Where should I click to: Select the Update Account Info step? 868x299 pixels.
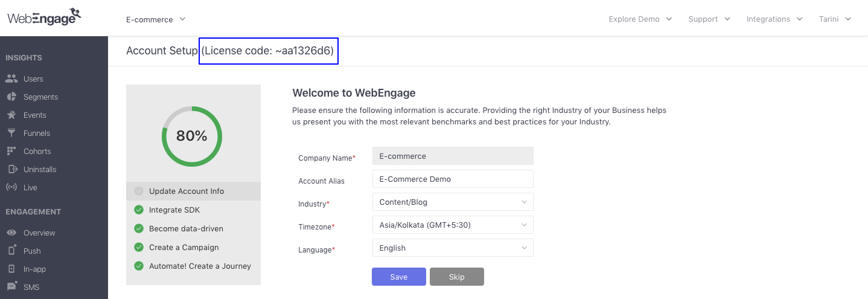193,191
